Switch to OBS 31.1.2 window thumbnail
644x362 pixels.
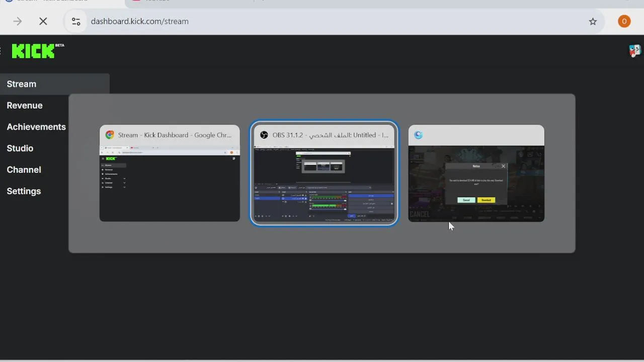324,173
